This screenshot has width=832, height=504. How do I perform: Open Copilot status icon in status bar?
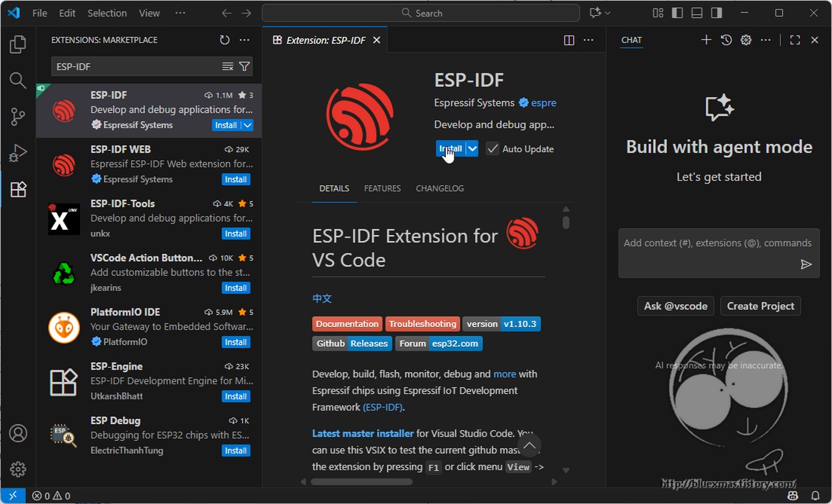coord(793,496)
